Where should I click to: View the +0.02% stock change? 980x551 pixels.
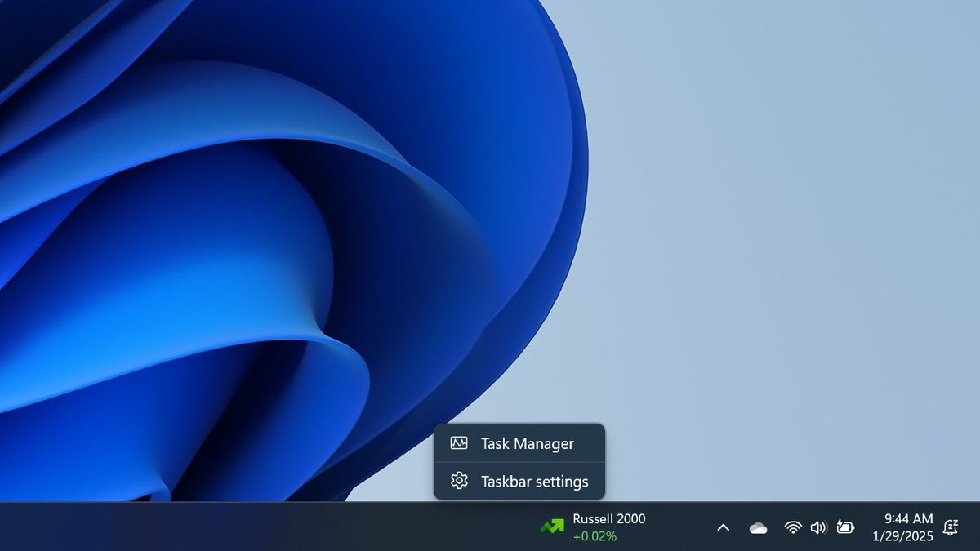[594, 536]
